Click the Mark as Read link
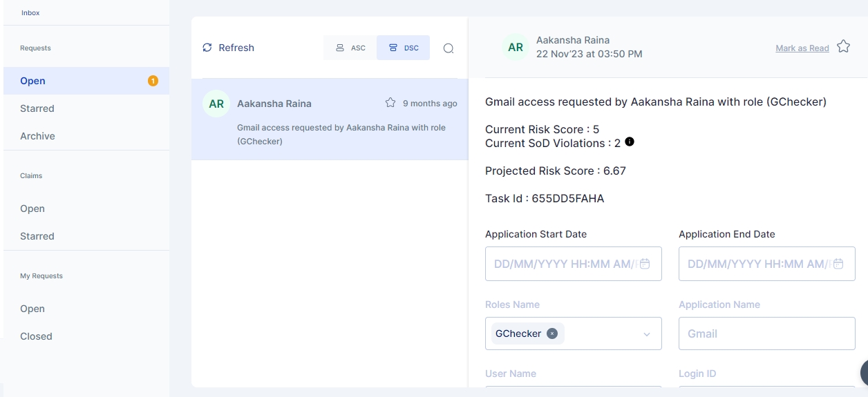Viewport: 868px width, 397px height. (802, 48)
